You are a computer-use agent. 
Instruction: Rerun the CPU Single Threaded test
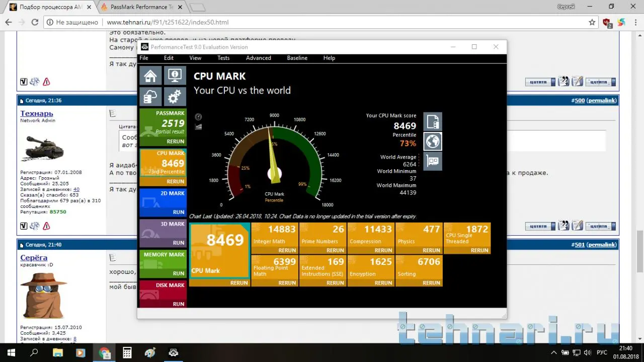click(x=479, y=250)
